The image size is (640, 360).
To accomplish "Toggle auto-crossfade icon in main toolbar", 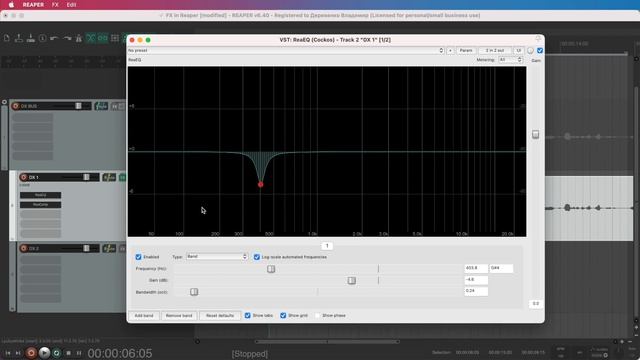I will click(x=91, y=38).
